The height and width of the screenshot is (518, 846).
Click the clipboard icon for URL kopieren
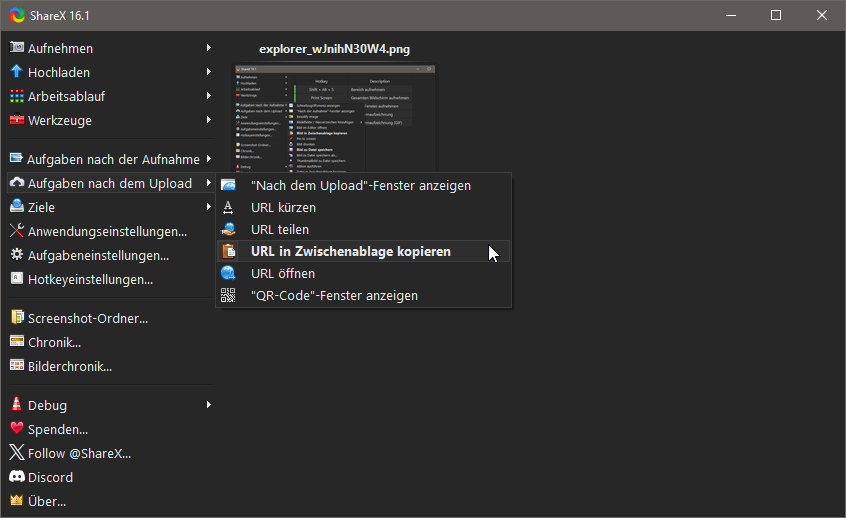click(228, 251)
